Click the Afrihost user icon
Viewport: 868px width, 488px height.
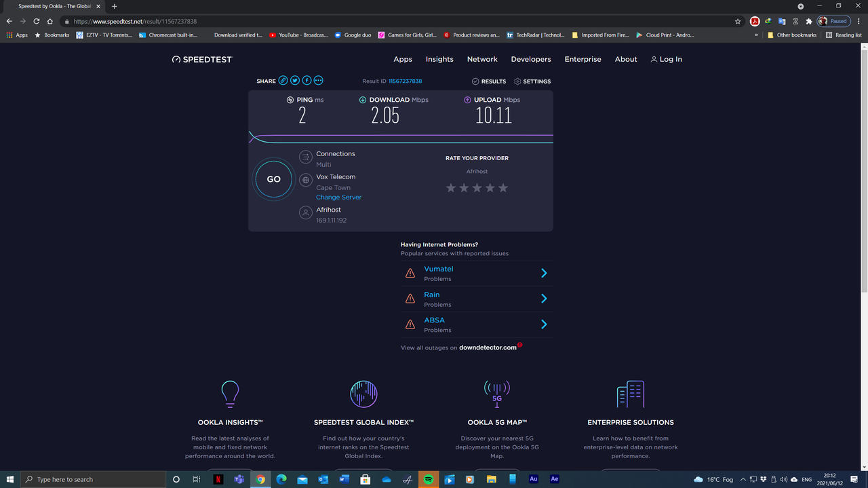tap(306, 213)
